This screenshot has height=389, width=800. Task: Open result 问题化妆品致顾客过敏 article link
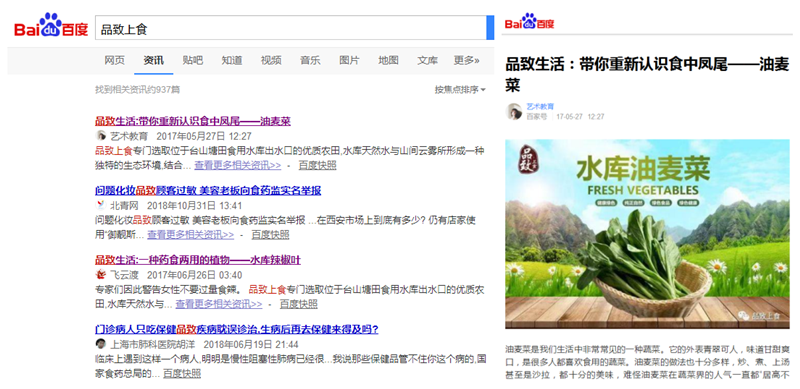208,191
